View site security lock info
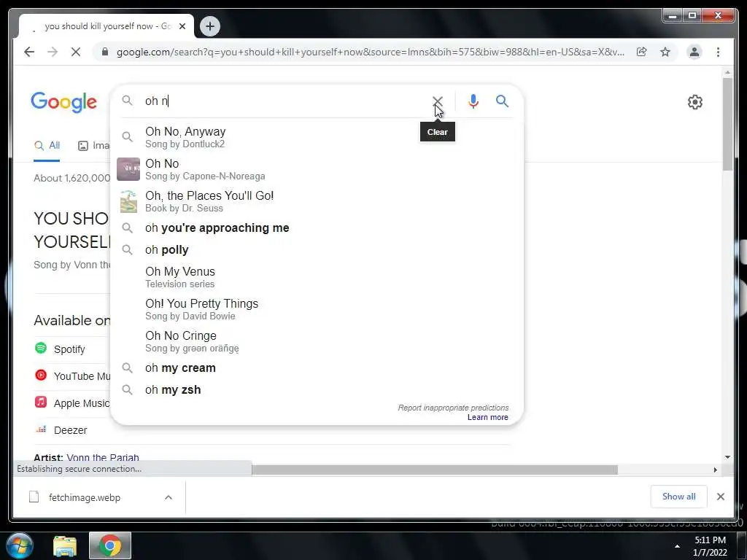Screen dimensions: 747x560 click(x=105, y=52)
